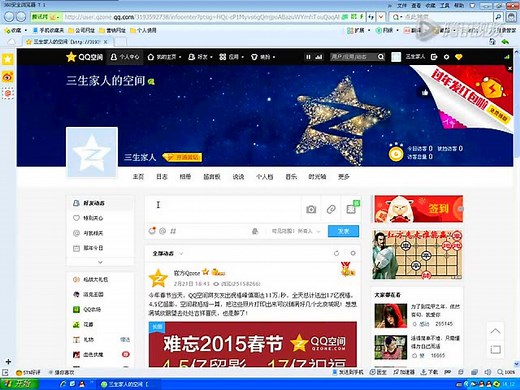Click the square icon with the green badge
Viewport: 520px width, 390px height.
point(352,208)
